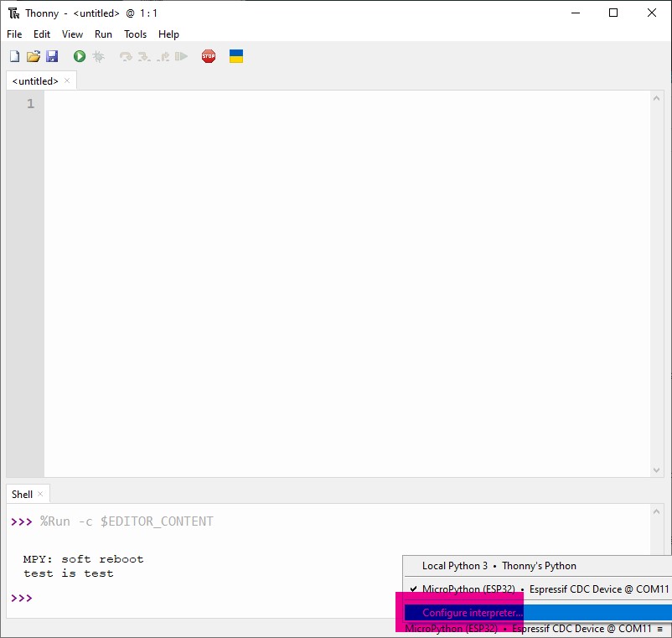Click the Ukraine flag support icon
Viewport: 672px width, 638px height.
click(235, 55)
